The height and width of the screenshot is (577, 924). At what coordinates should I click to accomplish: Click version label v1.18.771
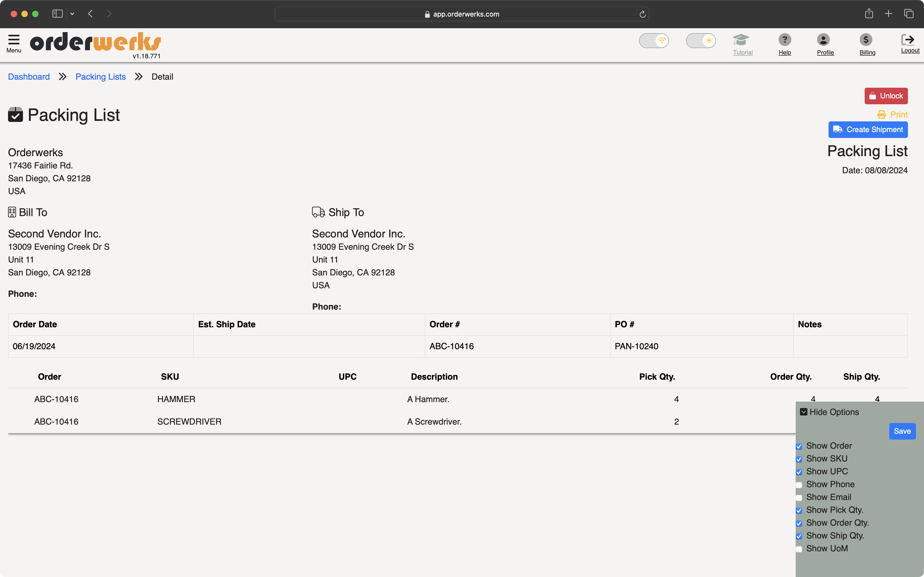[147, 56]
